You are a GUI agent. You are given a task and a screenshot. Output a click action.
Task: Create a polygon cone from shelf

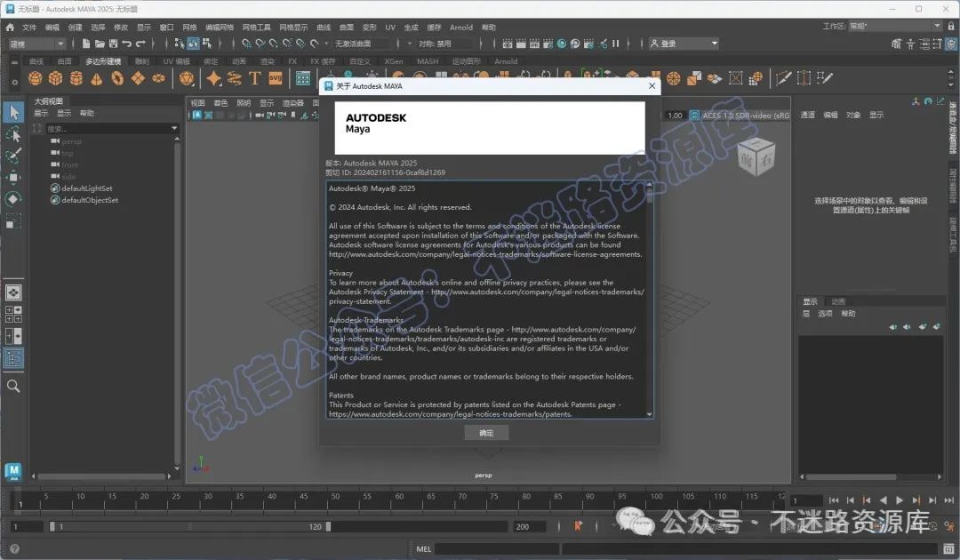[97, 78]
